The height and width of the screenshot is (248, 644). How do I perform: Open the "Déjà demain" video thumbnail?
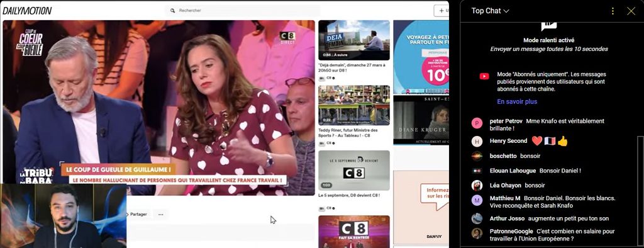(x=354, y=40)
